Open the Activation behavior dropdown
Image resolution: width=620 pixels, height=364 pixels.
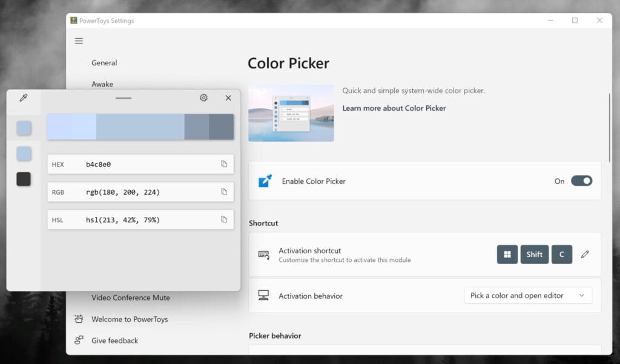coord(528,295)
